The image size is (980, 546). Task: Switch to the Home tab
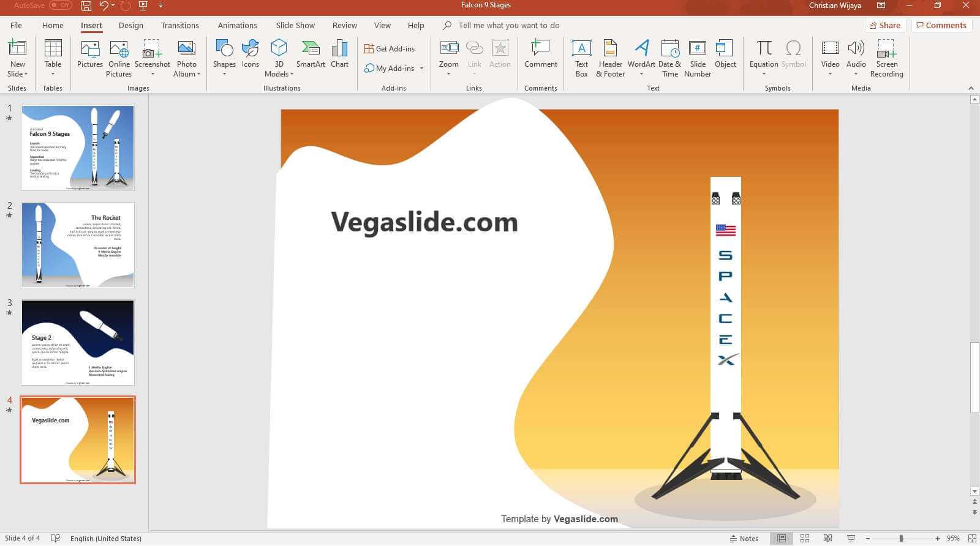53,25
